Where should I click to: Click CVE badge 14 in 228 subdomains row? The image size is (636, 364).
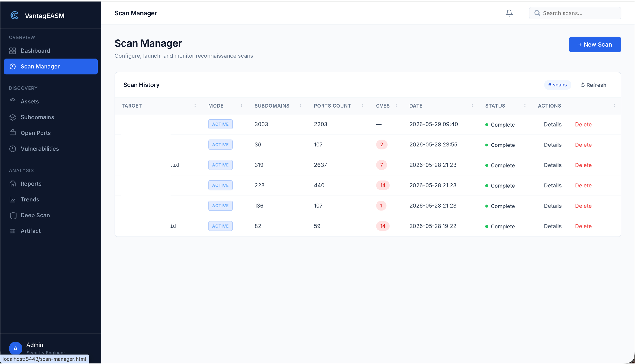click(x=383, y=185)
